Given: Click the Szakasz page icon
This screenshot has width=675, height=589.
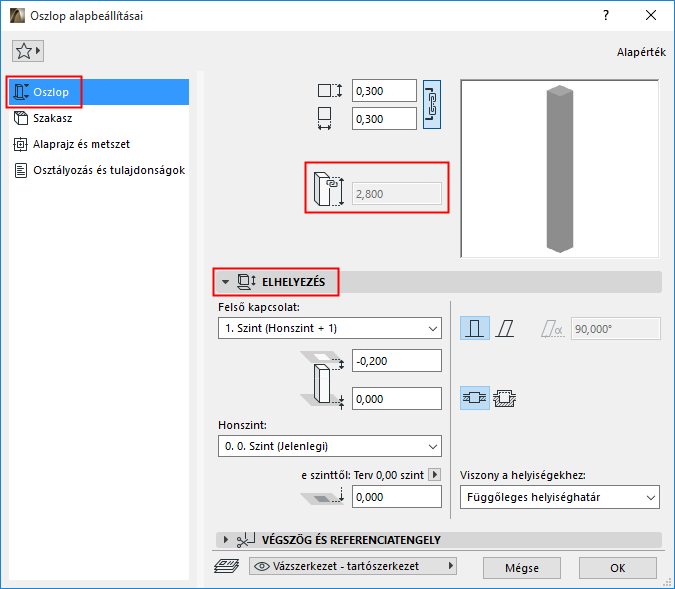Looking at the screenshot, I should [21, 118].
